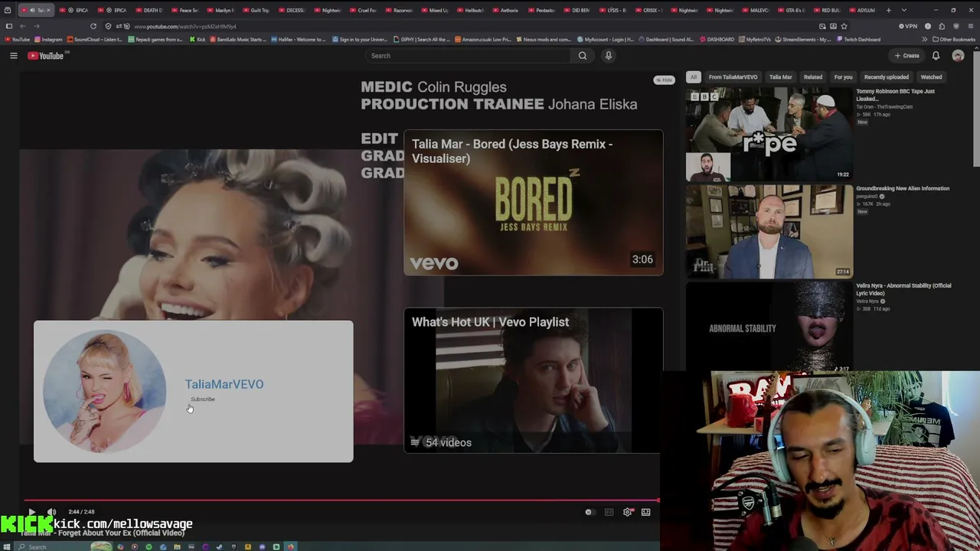Focus the YouTube search field

[468, 56]
